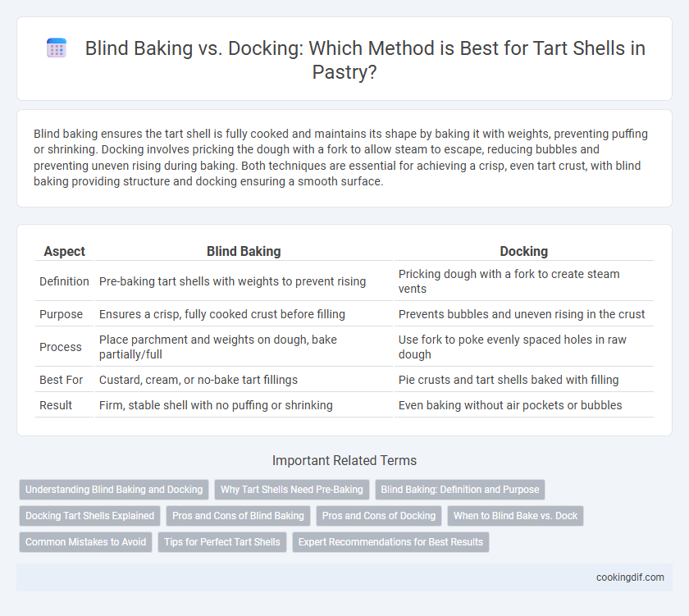Viewport: 689px width, 616px height.
Task: Click the article title heading
Action: tap(365, 60)
